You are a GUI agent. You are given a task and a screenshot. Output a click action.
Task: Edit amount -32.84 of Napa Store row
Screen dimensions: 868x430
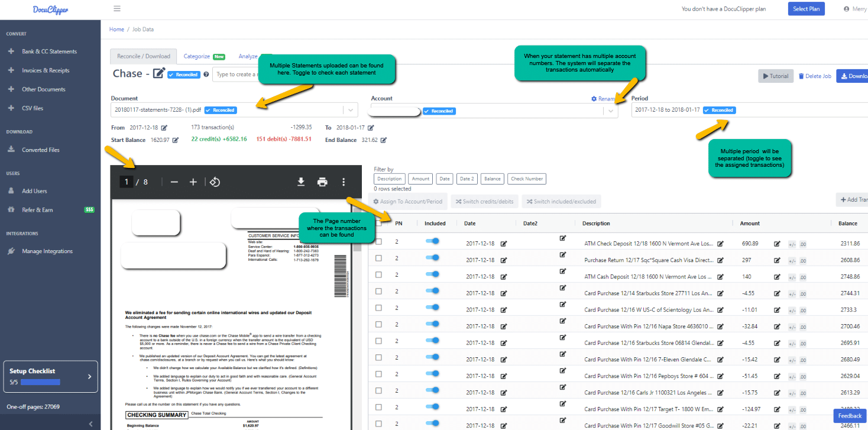(x=777, y=326)
